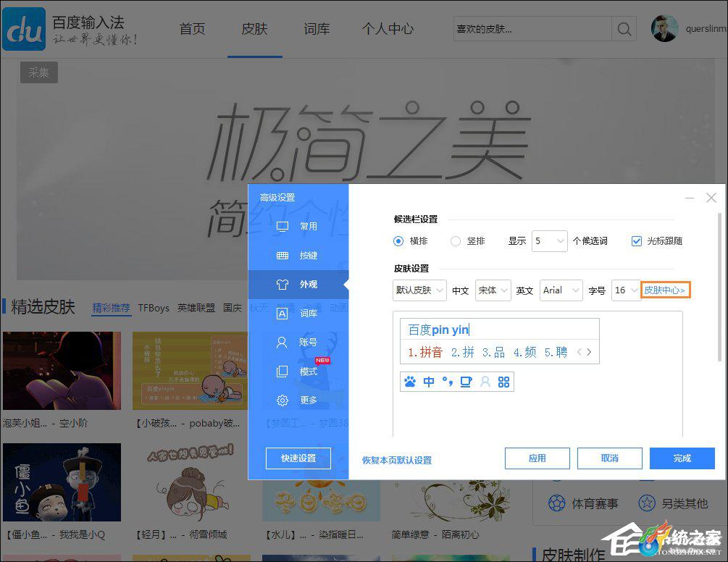This screenshot has height=562, width=728.
Task: Select candidate 1.拼音 in preview
Action: tap(424, 352)
